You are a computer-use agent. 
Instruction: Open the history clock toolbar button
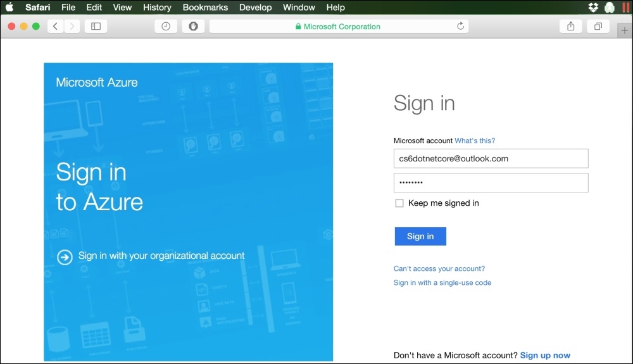tap(166, 26)
